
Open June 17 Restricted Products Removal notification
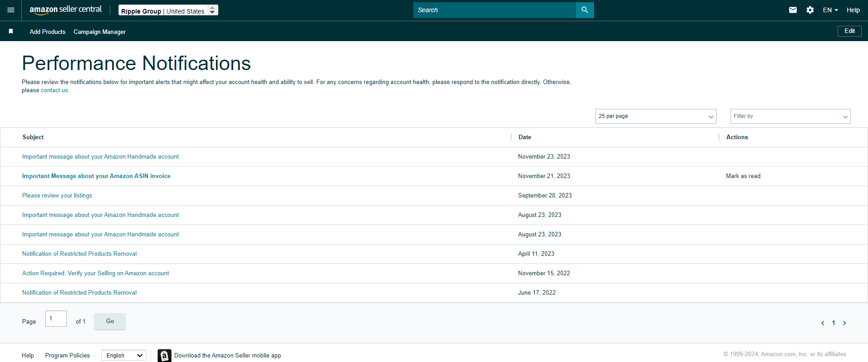point(79,293)
